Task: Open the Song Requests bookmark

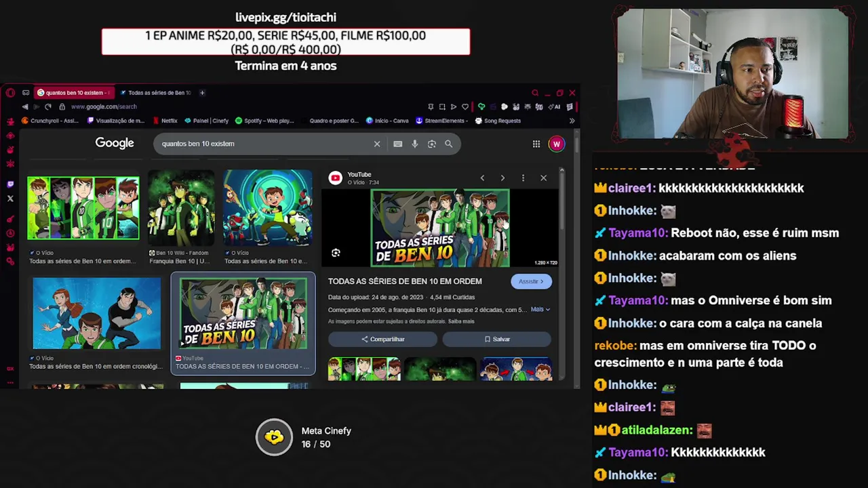Action: click(x=498, y=121)
